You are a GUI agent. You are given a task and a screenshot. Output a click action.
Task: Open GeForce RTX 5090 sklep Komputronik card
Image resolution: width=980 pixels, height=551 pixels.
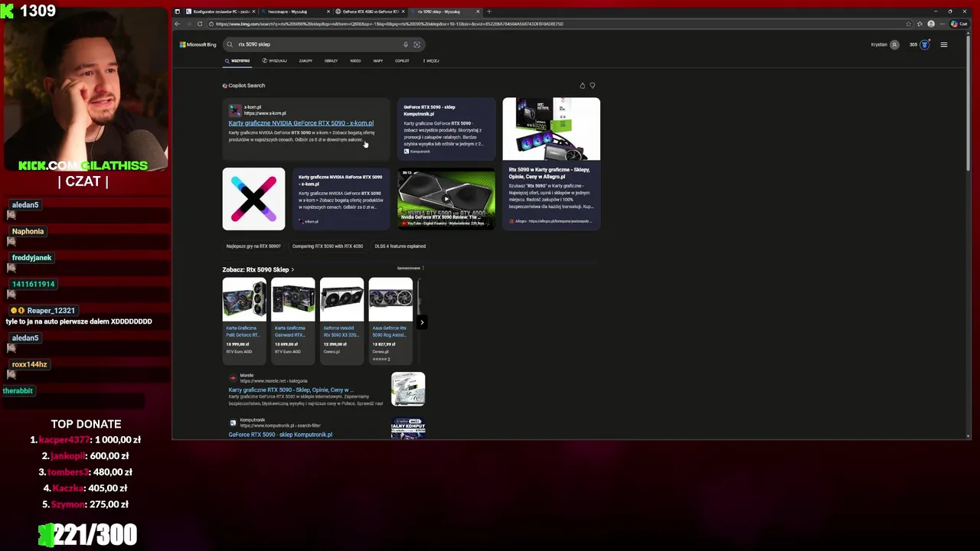pyautogui.click(x=446, y=128)
